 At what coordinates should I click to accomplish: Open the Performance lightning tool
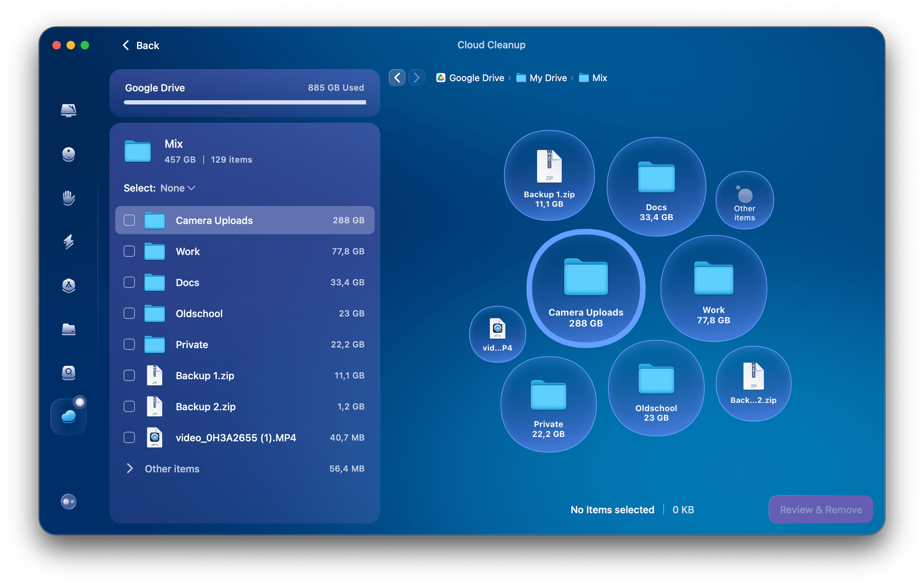click(69, 243)
